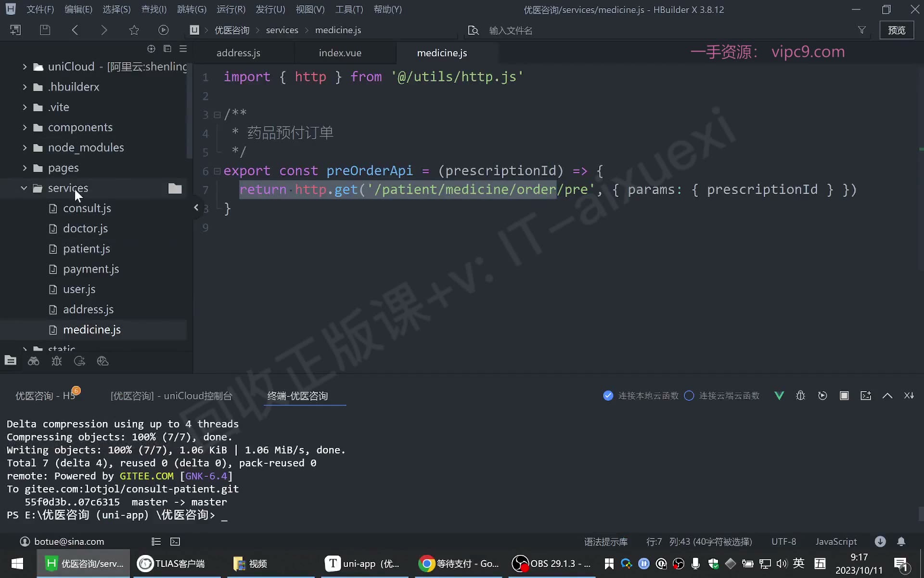
Task: Collapse console with the up caret icon
Action: 887,395
